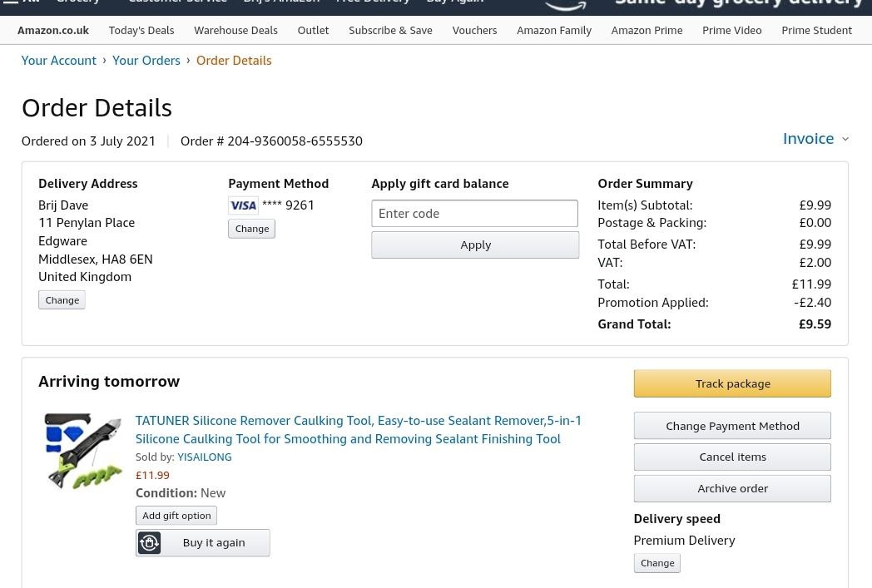Click the Buy it again cart icon
This screenshot has width=872, height=588.
pos(150,542)
